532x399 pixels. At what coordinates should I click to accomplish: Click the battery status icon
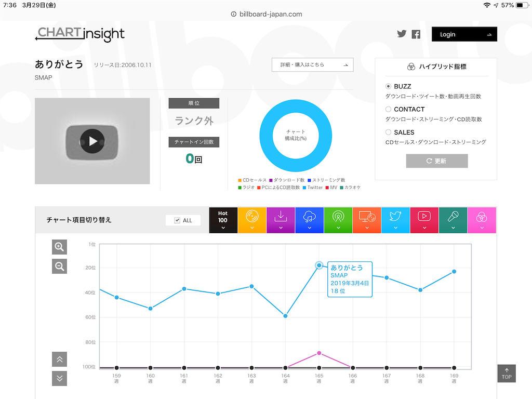tap(522, 5)
